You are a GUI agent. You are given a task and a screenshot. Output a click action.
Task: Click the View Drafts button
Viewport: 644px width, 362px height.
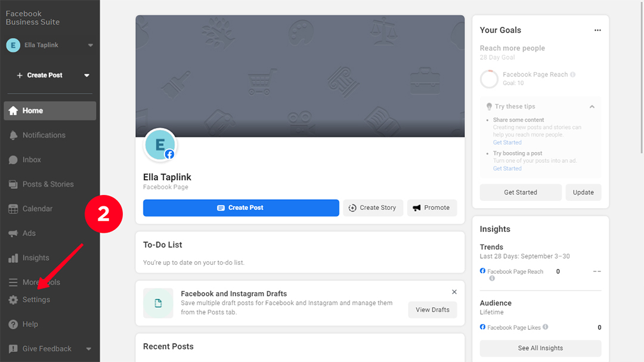tap(432, 310)
